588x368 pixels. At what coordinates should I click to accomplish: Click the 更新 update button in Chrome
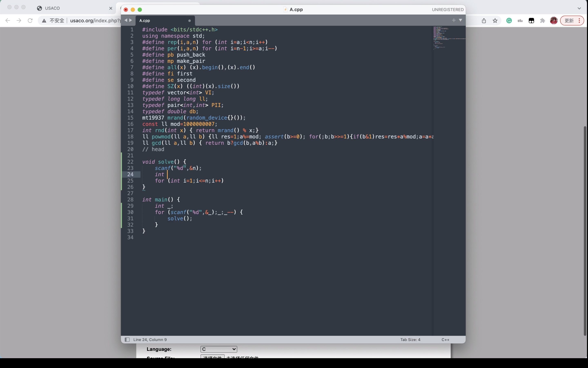pyautogui.click(x=572, y=21)
